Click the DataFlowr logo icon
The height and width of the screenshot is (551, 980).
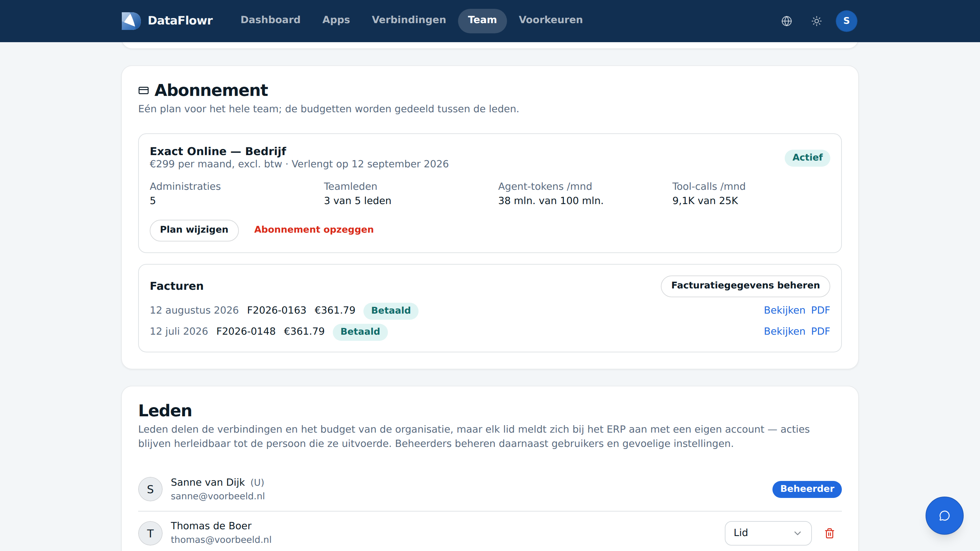(131, 20)
